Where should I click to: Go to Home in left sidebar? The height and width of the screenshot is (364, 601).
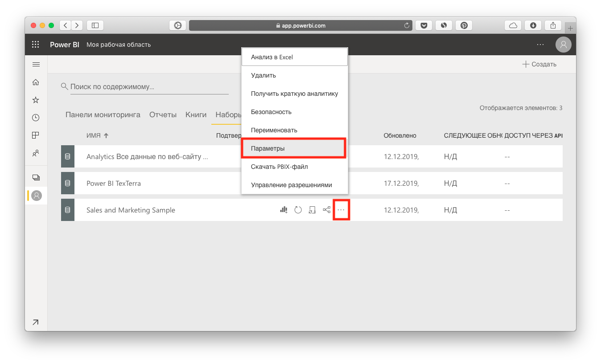click(36, 82)
